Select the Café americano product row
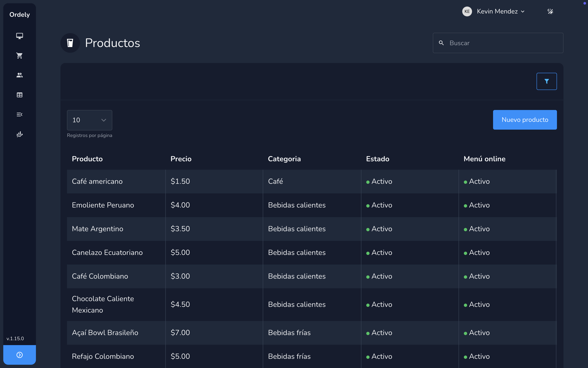 point(312,182)
